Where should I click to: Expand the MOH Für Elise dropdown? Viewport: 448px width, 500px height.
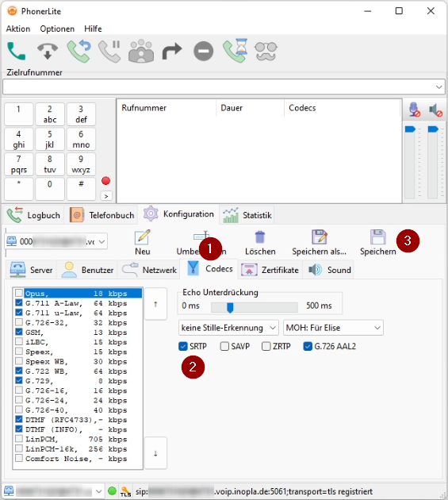coord(333,328)
